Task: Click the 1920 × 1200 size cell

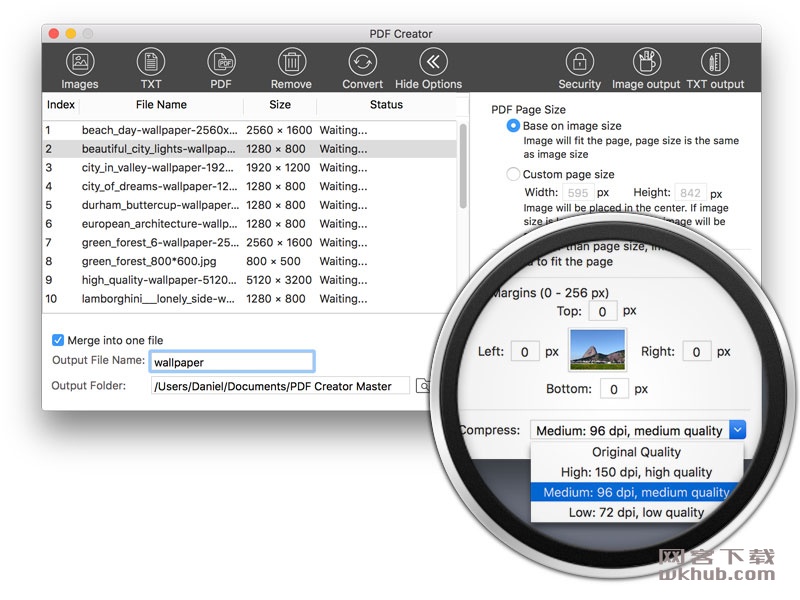Action: (x=278, y=167)
